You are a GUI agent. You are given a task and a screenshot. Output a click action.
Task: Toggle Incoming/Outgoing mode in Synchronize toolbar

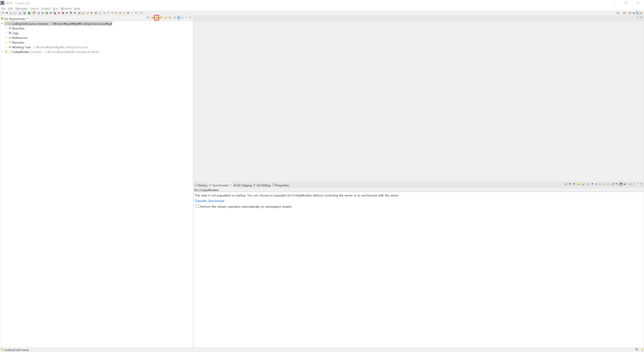(x=621, y=184)
